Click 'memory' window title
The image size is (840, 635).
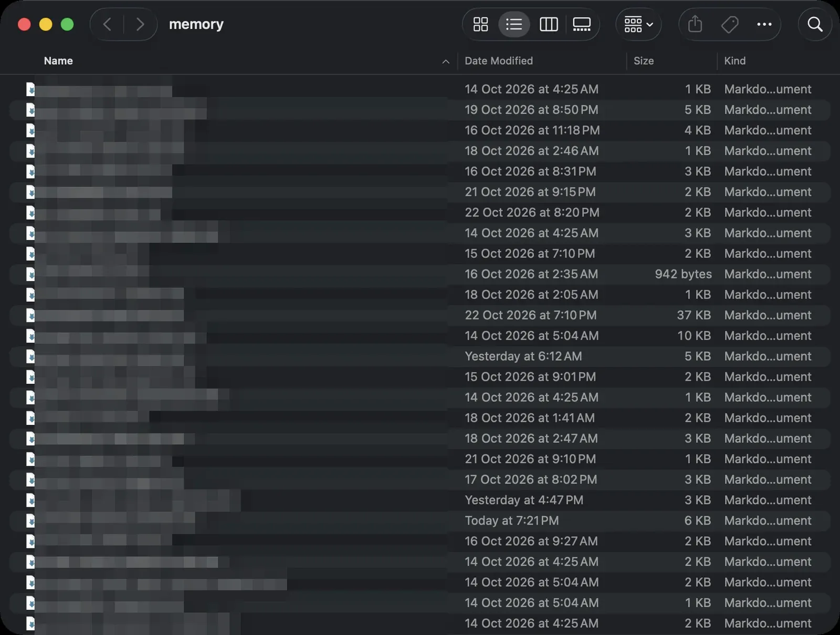(196, 24)
